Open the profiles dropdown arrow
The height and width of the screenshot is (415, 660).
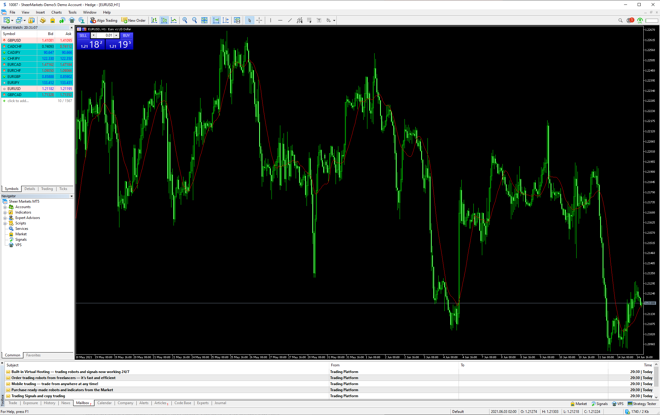(25, 20)
